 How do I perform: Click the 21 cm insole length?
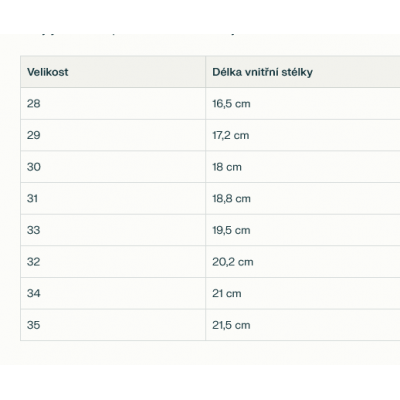(227, 293)
